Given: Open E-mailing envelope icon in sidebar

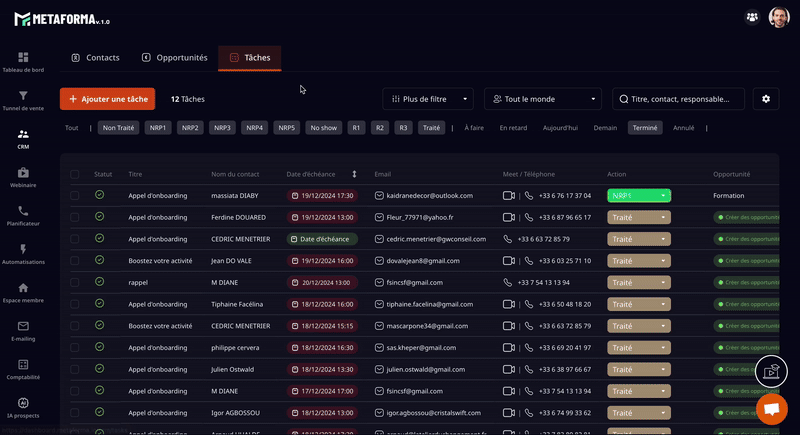Looking at the screenshot, I should pos(23,328).
